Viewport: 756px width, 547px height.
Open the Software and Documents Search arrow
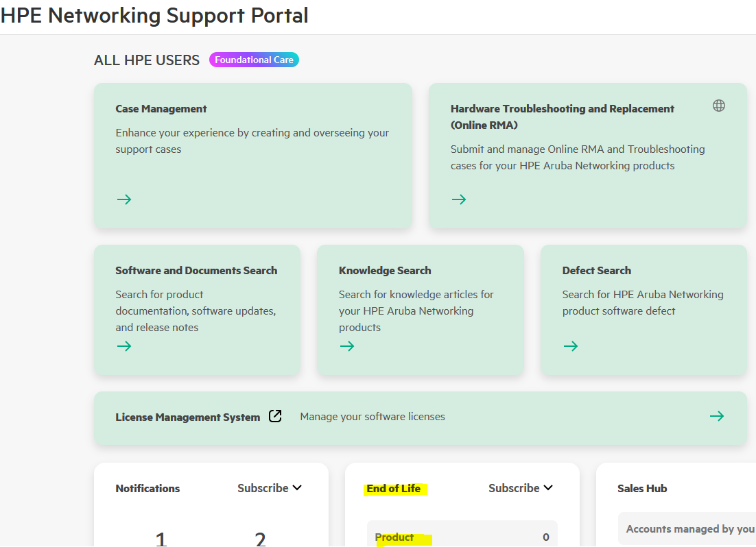[x=124, y=346]
